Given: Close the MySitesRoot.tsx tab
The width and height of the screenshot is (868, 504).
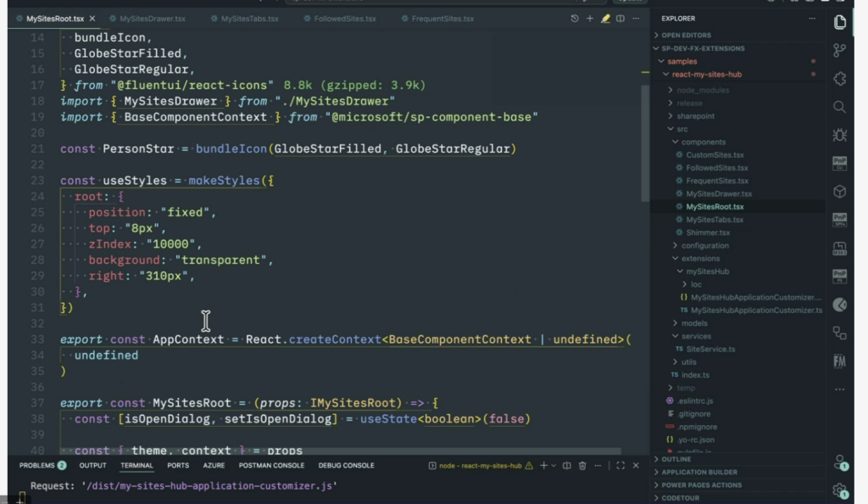Looking at the screenshot, I should point(92,19).
